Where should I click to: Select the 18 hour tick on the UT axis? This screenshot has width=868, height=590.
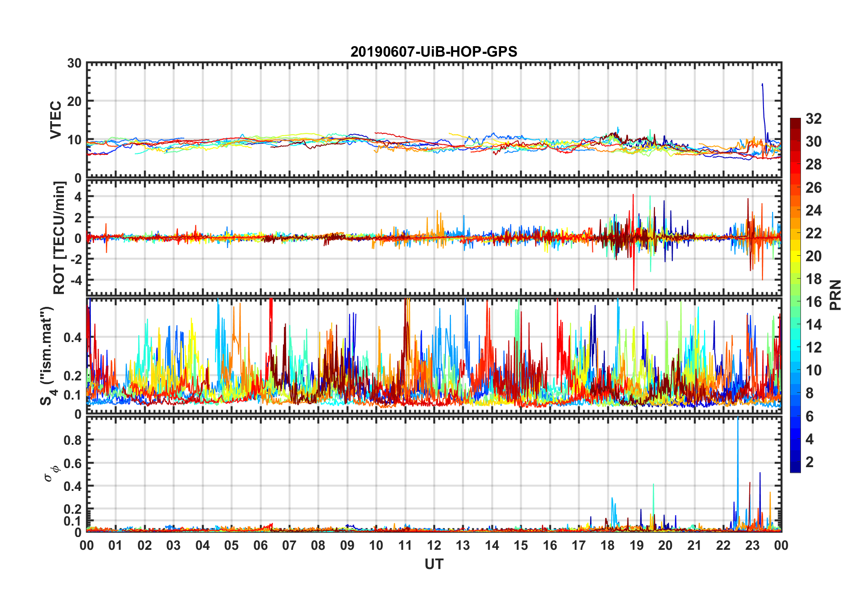pyautogui.click(x=607, y=546)
